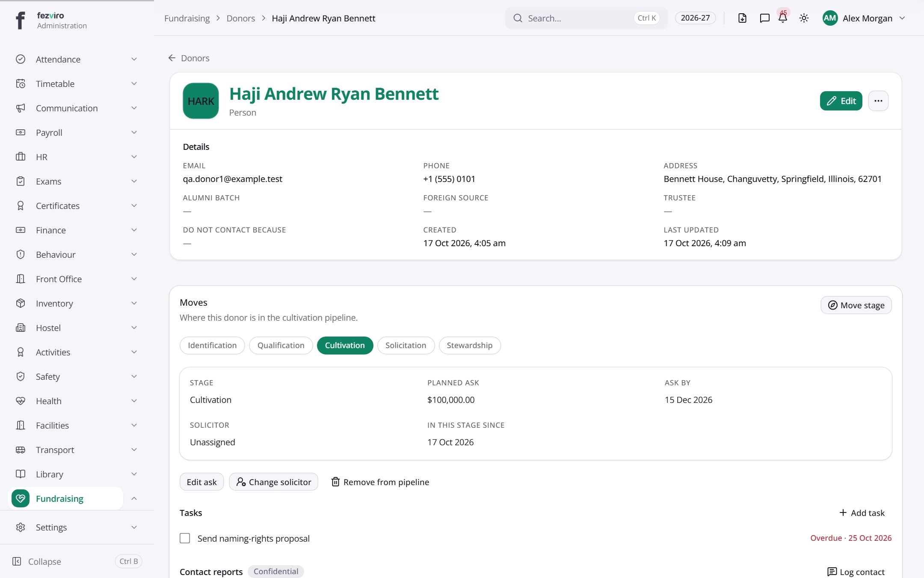This screenshot has width=924, height=578.
Task: Open Communication megaphone icon
Action: [21, 108]
